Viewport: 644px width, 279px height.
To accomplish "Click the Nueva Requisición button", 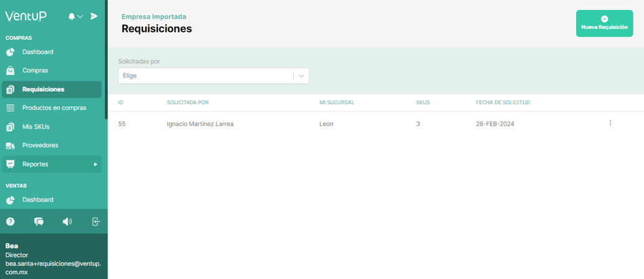I will tap(604, 23).
